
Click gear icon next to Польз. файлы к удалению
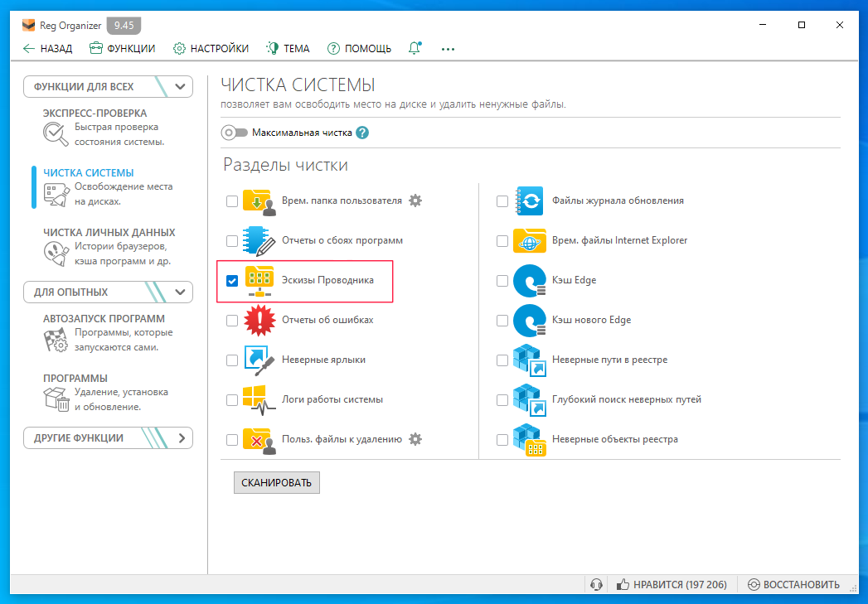point(415,439)
